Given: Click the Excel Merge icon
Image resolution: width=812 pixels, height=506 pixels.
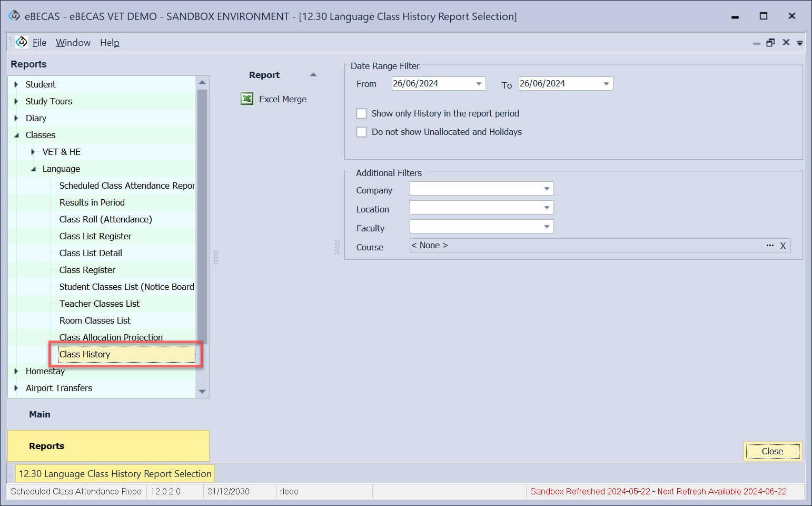Looking at the screenshot, I should pos(247,99).
